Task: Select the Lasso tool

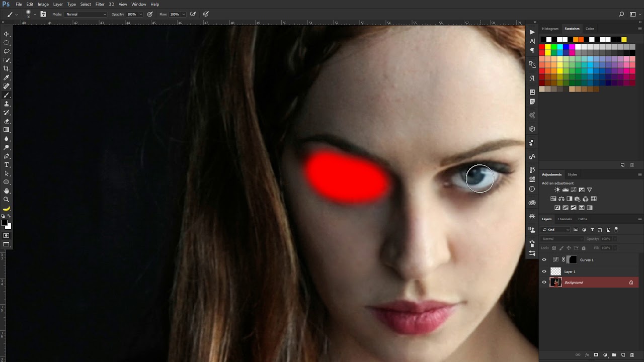Action: [x=7, y=51]
